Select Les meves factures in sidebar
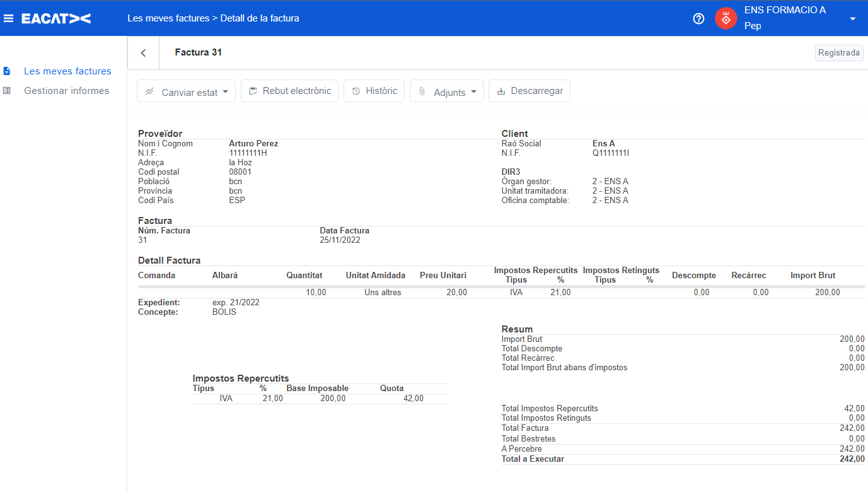 [x=67, y=71]
